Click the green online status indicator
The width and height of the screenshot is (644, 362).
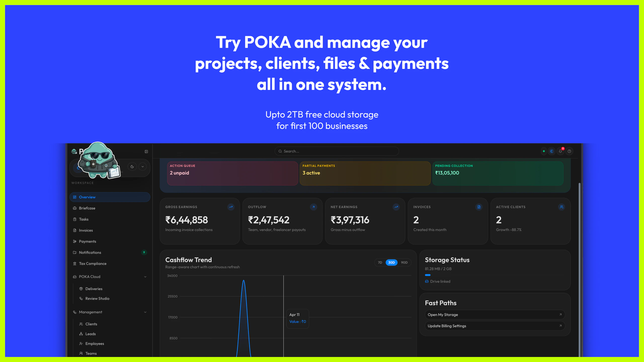point(544,151)
